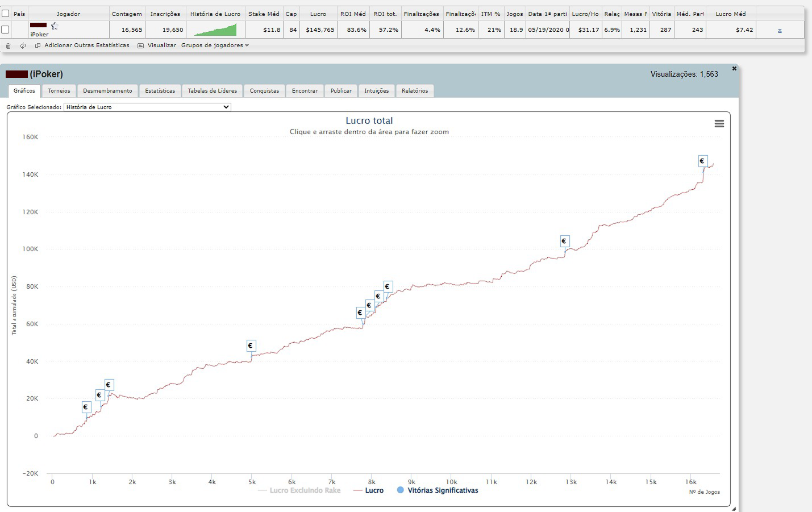Click the profit history sparkline thumbnail
Viewport: 812px width, 512px height.
[x=215, y=30]
